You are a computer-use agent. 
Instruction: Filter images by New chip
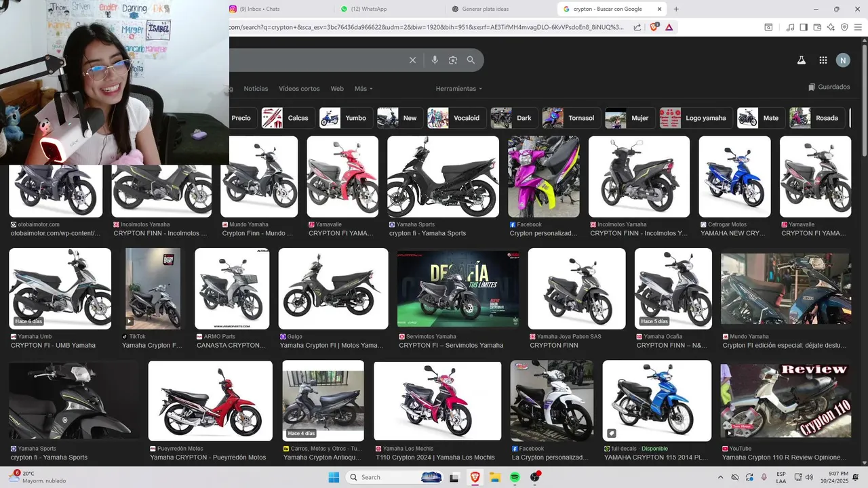[x=399, y=118]
